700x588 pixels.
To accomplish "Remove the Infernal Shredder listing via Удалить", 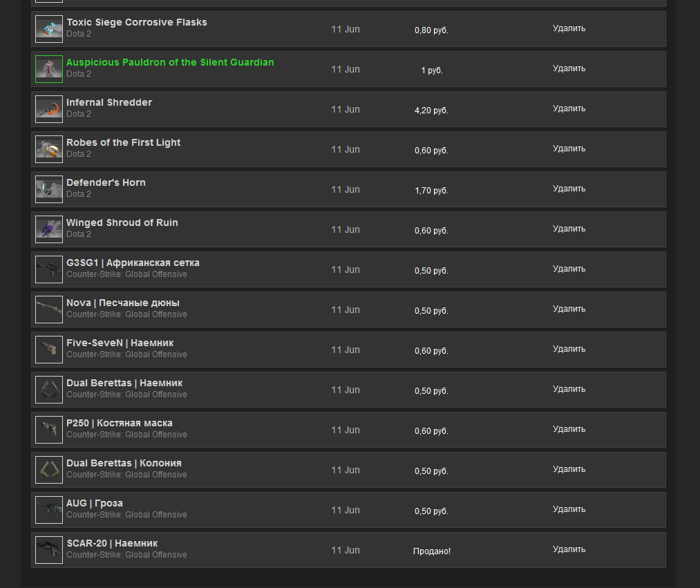I will click(569, 109).
